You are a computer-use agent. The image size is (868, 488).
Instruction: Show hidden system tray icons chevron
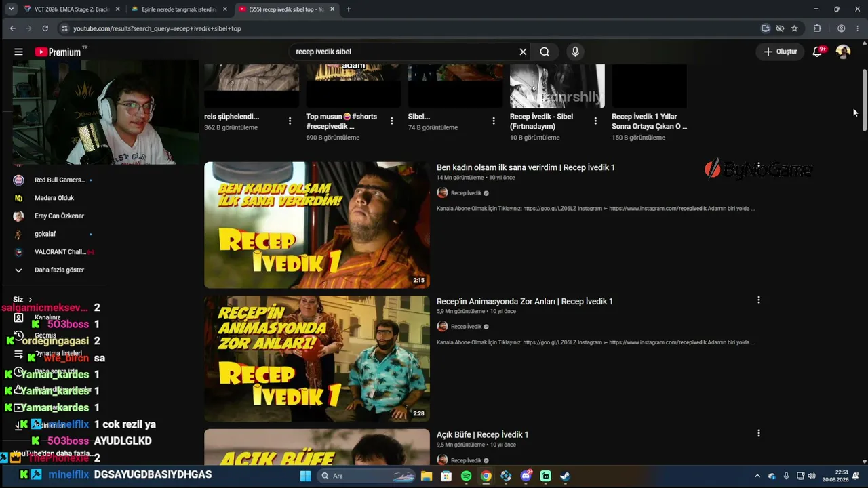click(x=757, y=476)
